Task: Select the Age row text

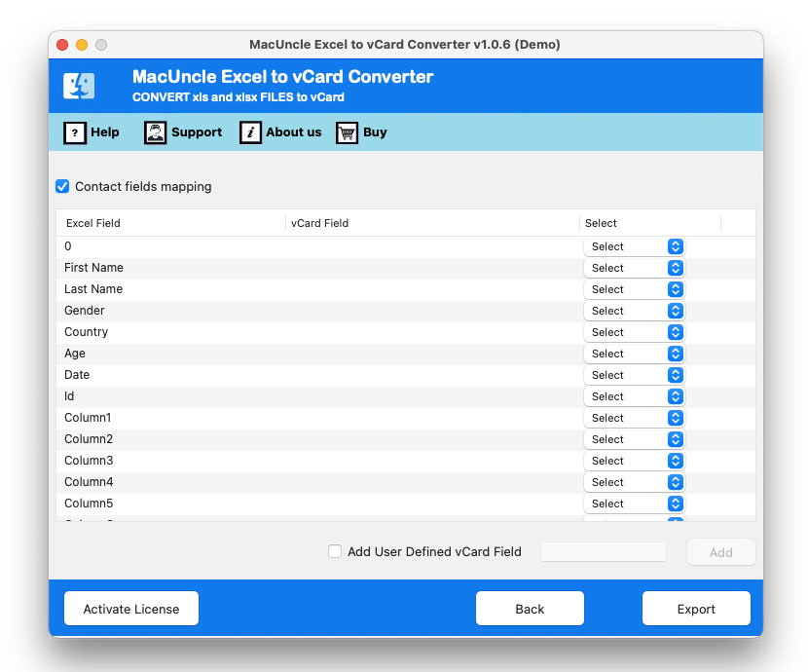Action: point(75,354)
